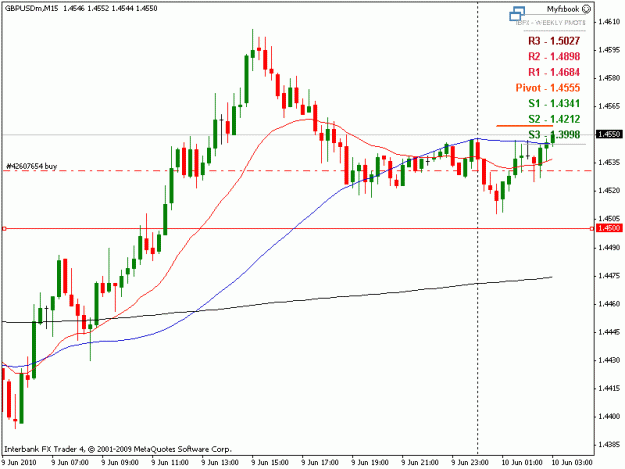Click the smiley face icon beside Myfxbook
The width and height of the screenshot is (625, 469).
point(587,9)
